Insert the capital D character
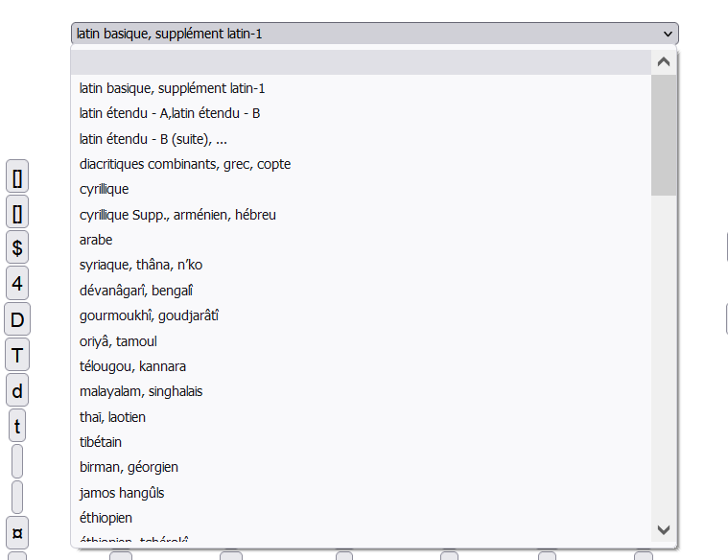The image size is (728, 560). pyautogui.click(x=17, y=319)
